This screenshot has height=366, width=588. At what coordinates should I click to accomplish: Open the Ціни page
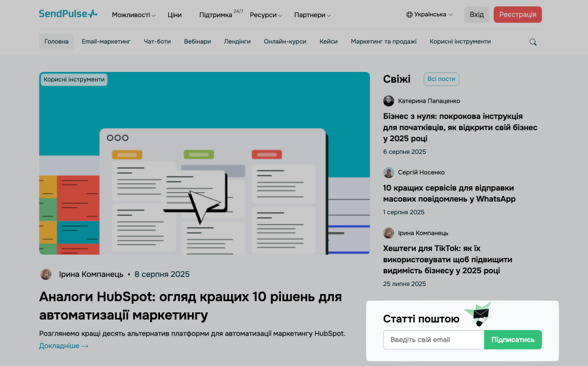[x=174, y=15]
